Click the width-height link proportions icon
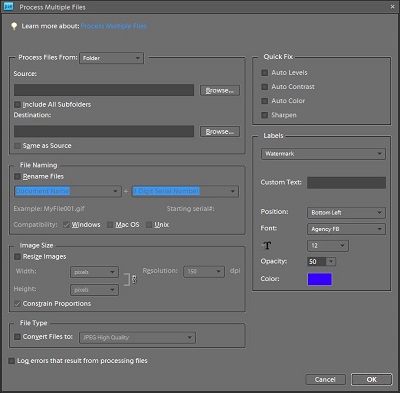Screen dimensions: 400x393 [134, 279]
